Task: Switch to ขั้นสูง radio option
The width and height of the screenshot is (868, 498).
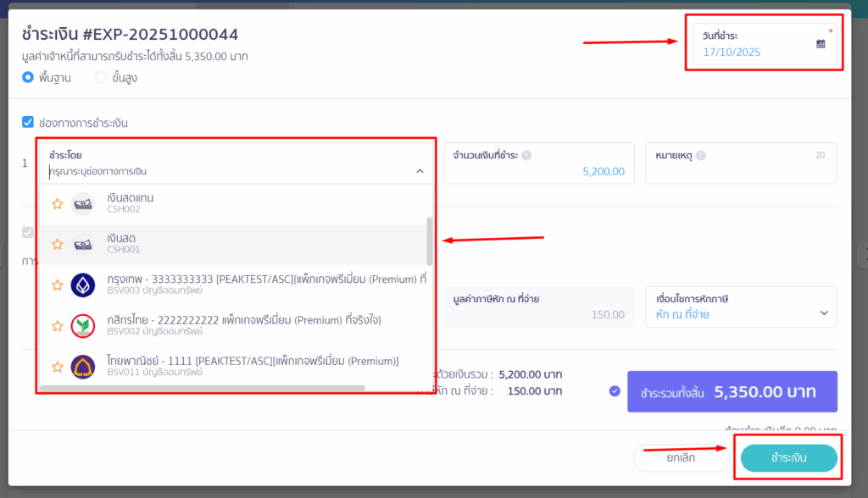Action: 101,78
